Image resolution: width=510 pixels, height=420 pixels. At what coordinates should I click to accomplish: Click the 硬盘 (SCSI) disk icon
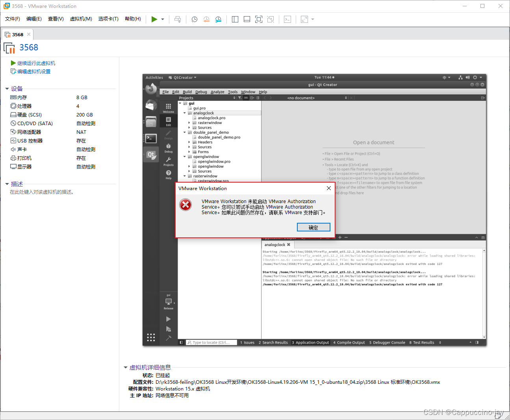point(13,115)
